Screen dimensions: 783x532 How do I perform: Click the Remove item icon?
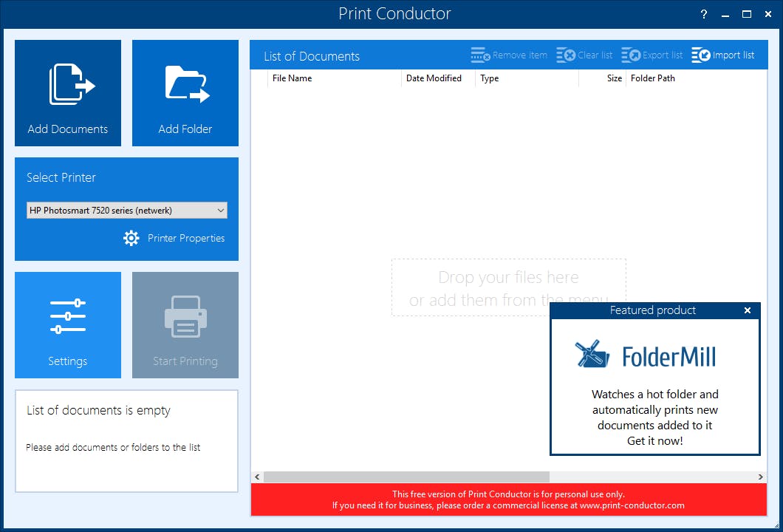[x=480, y=55]
